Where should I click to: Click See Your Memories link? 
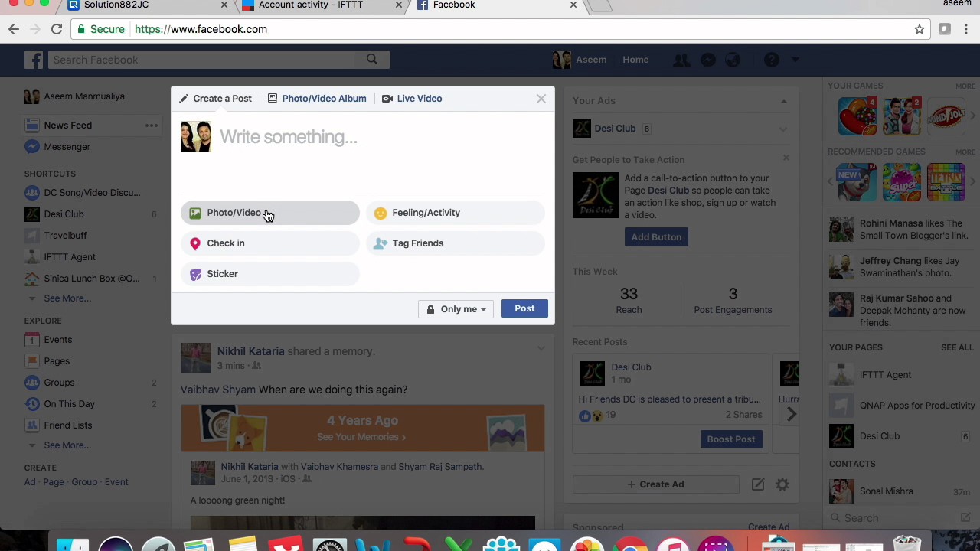361,437
